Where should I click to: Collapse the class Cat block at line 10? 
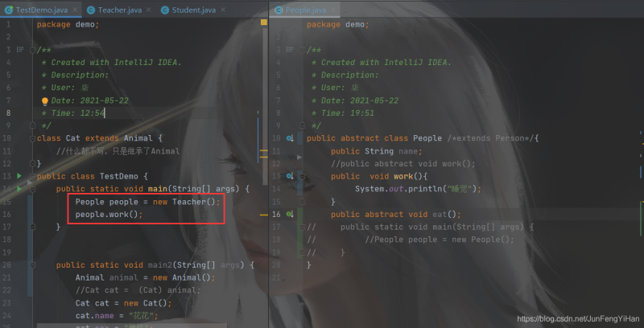point(32,138)
